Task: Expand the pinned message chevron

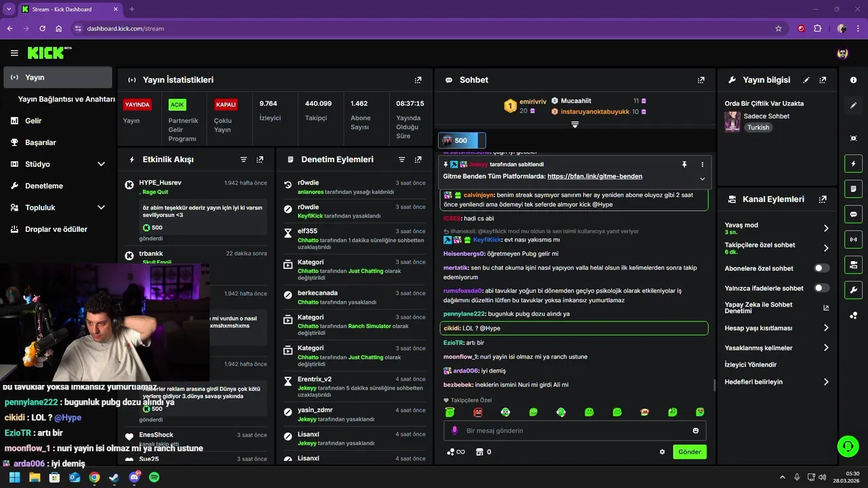Action: coord(702,179)
